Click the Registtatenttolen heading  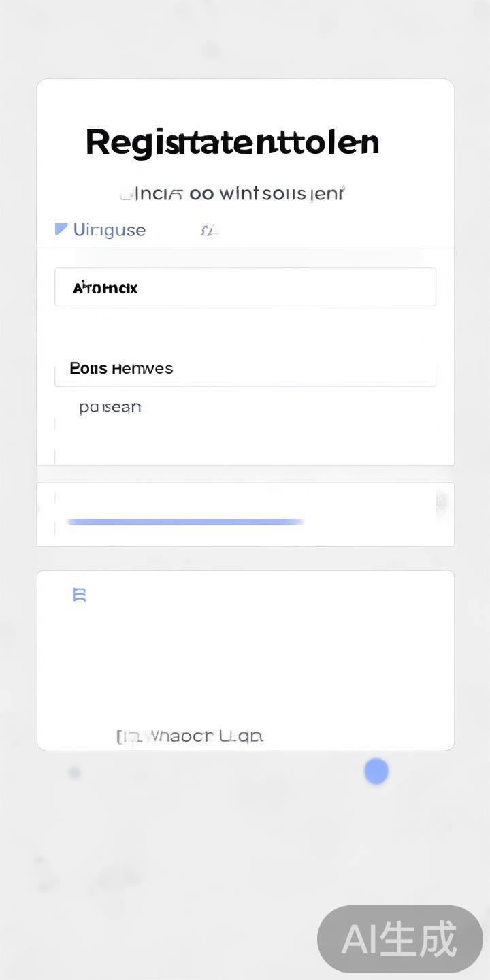tap(232, 142)
